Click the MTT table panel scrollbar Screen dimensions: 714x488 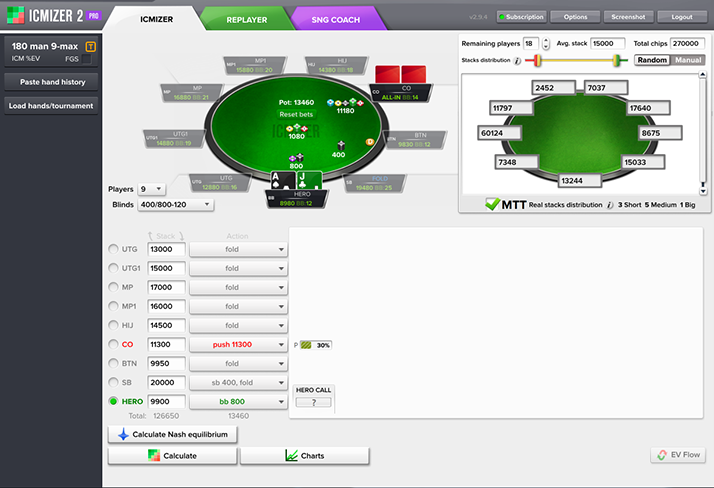coord(703,133)
